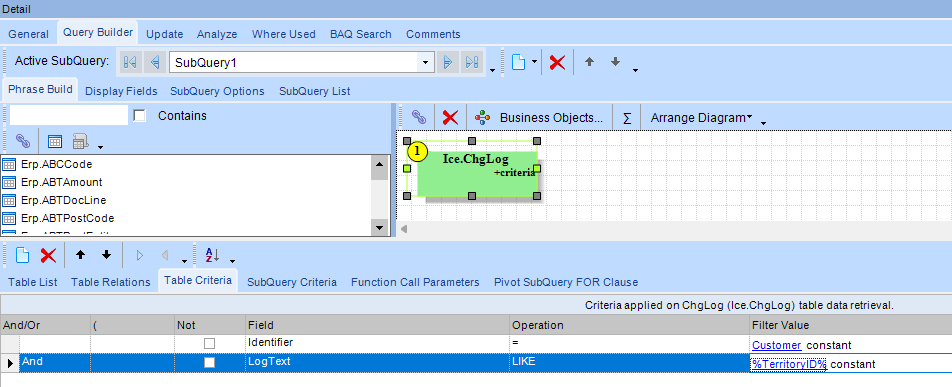952x387 pixels.
Task: Click the table search input field
Action: (x=68, y=115)
